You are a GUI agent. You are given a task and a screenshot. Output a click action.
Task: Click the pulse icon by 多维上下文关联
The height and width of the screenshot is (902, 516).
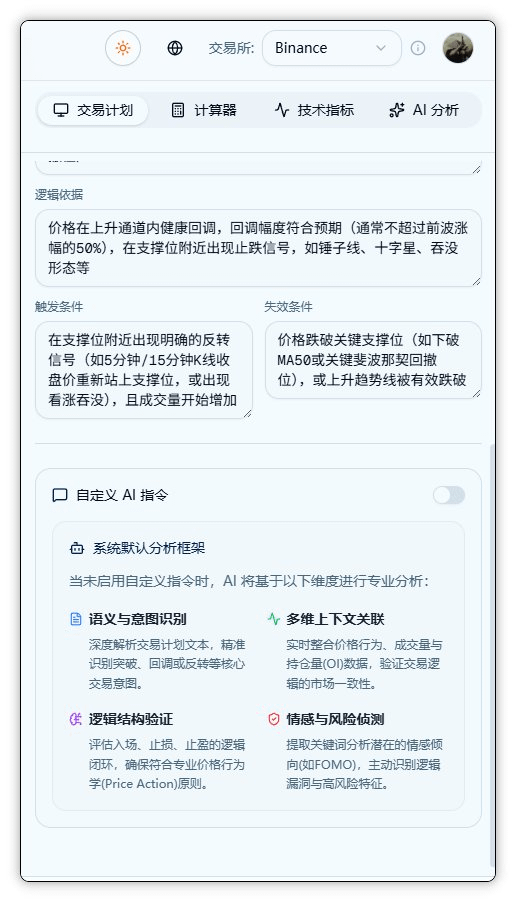click(x=274, y=619)
